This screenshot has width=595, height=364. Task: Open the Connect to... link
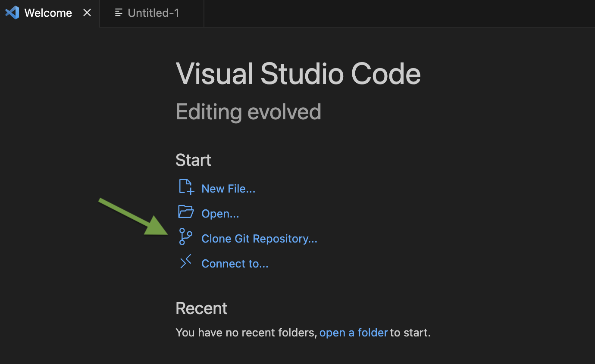(x=235, y=264)
